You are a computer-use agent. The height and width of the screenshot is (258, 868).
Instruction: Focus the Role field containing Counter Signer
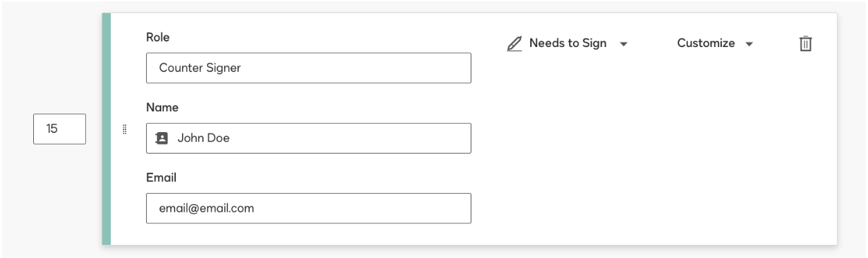coord(309,68)
